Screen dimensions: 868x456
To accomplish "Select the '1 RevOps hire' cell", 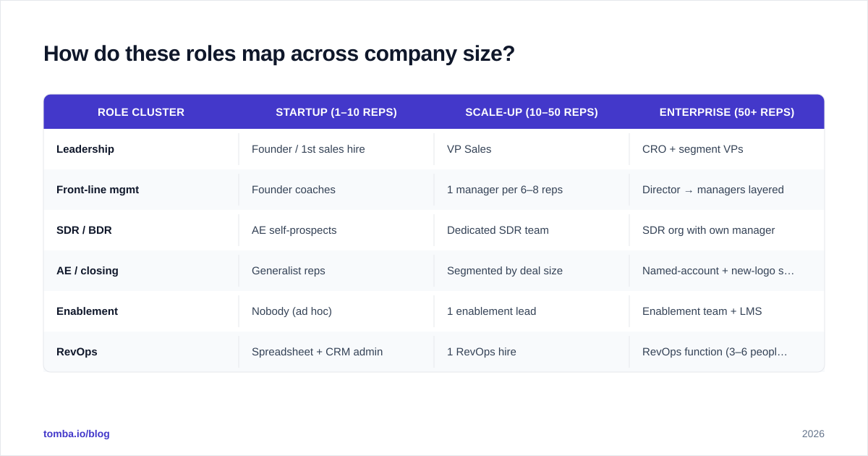I will [x=532, y=352].
